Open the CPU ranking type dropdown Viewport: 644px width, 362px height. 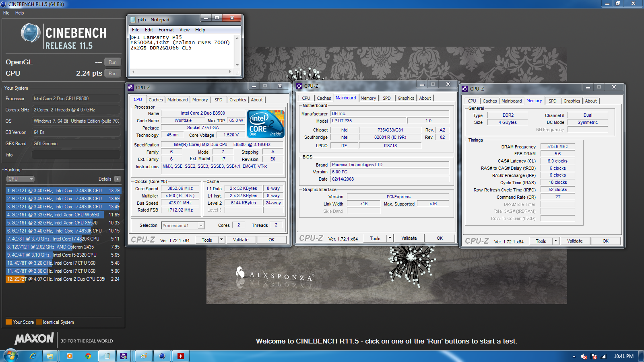click(20, 179)
